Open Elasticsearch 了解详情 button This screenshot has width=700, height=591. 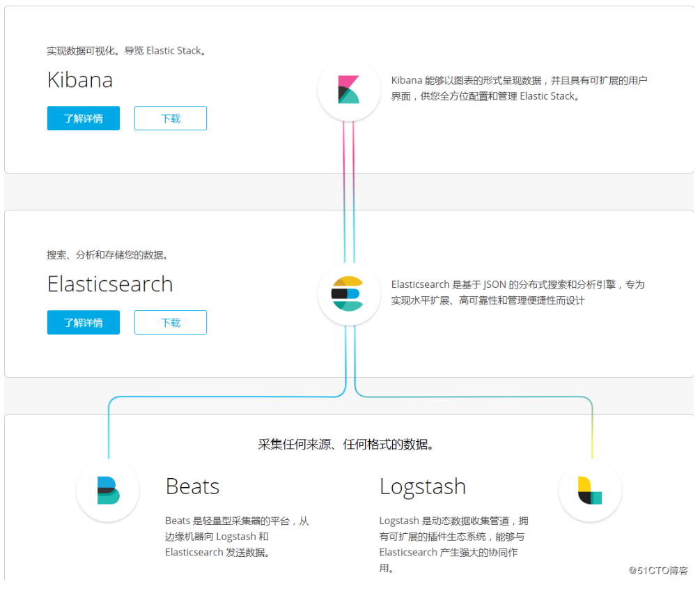[x=84, y=323]
